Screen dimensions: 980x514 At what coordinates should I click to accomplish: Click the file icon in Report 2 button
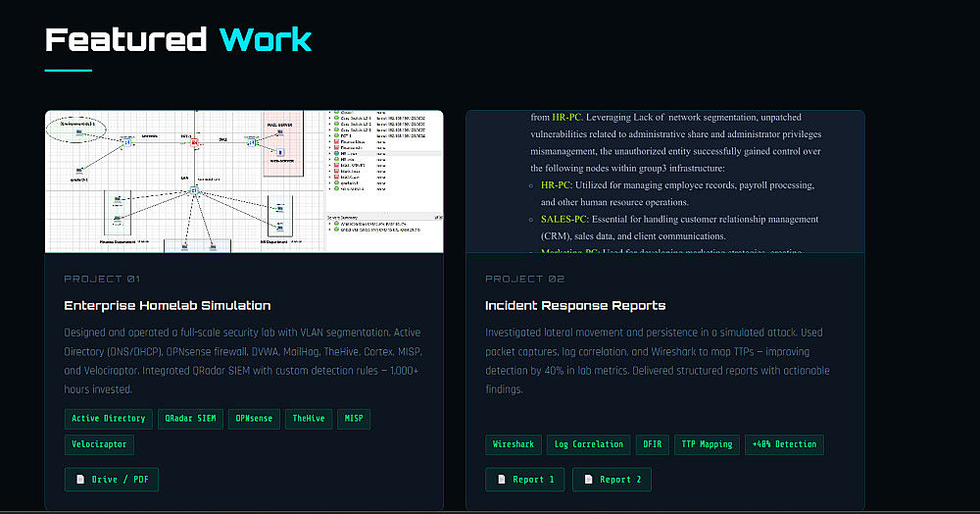[588, 480]
